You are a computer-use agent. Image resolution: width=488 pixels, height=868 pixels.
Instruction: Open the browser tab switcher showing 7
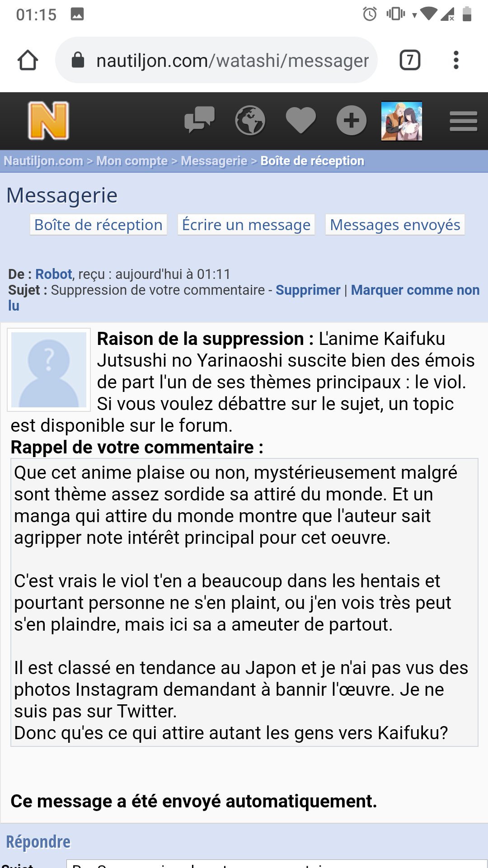pyautogui.click(x=410, y=60)
